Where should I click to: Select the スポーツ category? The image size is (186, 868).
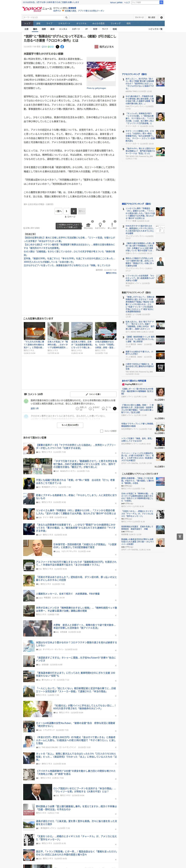point(76,29)
